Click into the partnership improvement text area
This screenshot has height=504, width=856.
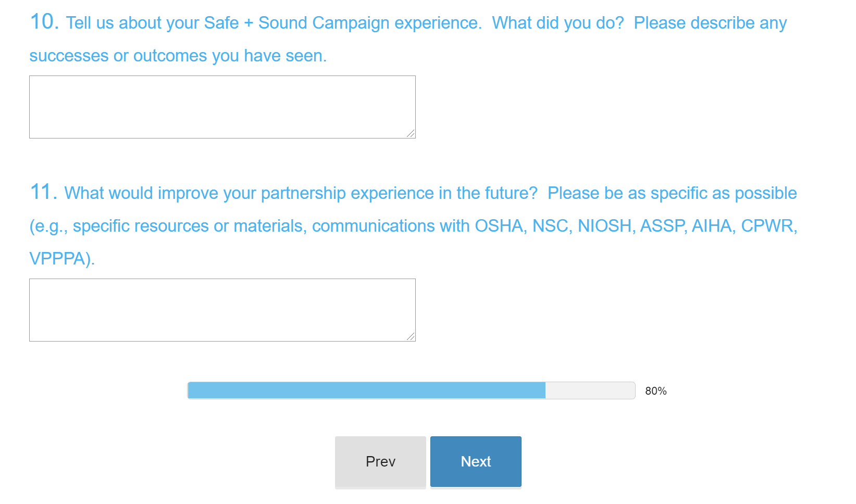(x=222, y=310)
